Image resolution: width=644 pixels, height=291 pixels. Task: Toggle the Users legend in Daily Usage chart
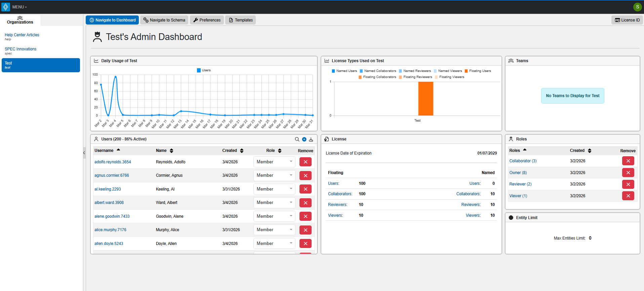point(204,70)
